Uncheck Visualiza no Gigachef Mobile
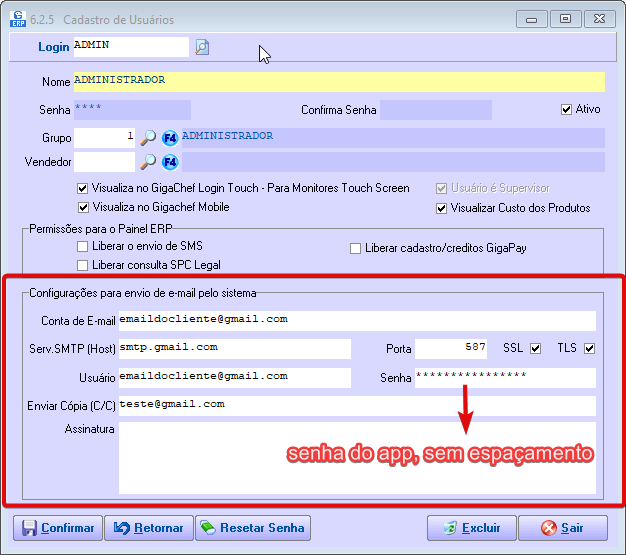Screen dimensions: 626x555 pos(83,208)
